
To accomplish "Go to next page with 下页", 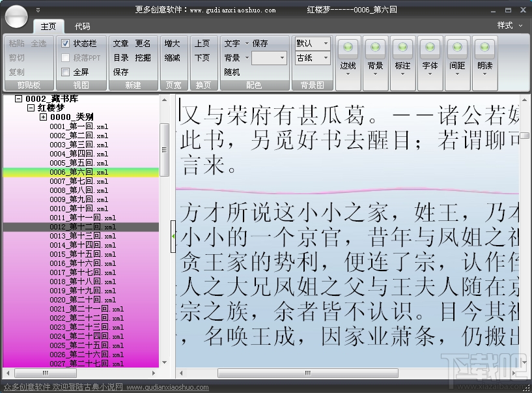I will click(203, 58).
